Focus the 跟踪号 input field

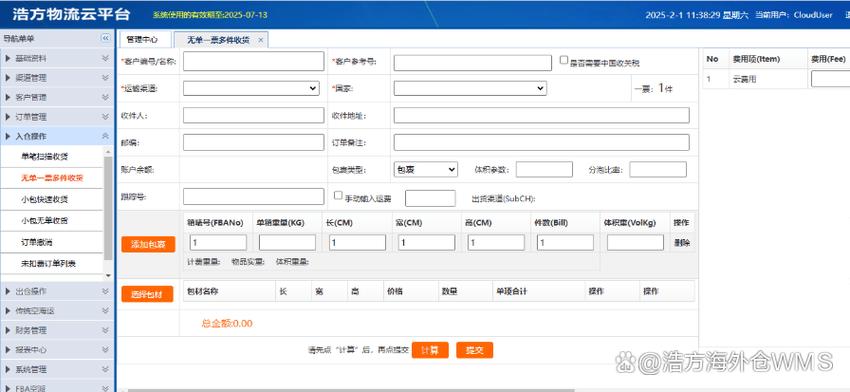254,197
